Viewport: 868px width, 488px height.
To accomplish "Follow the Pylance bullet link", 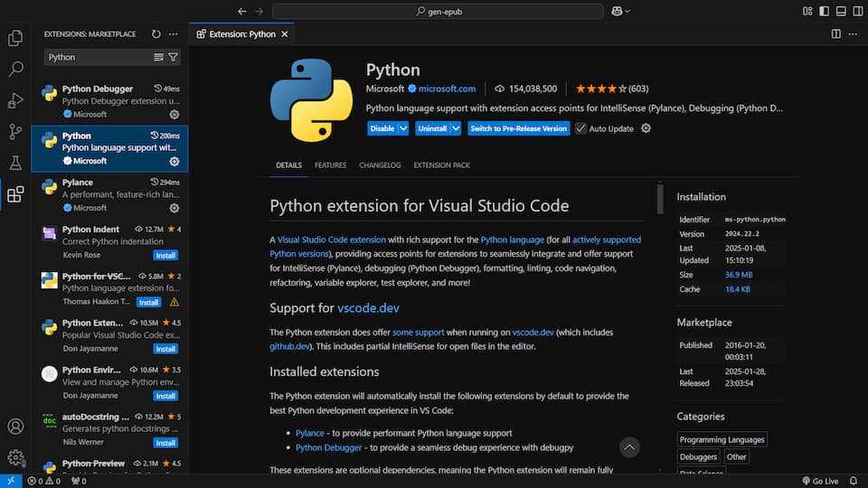I will click(x=310, y=433).
